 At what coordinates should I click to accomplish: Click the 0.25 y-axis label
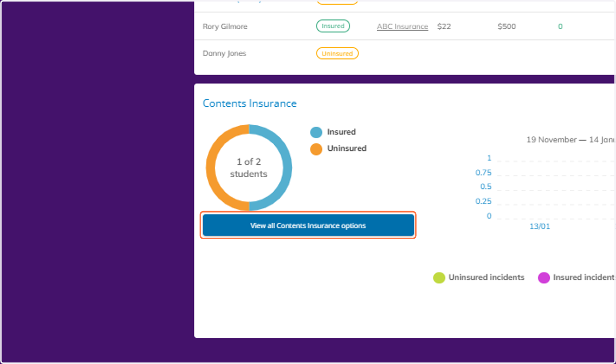click(x=484, y=201)
